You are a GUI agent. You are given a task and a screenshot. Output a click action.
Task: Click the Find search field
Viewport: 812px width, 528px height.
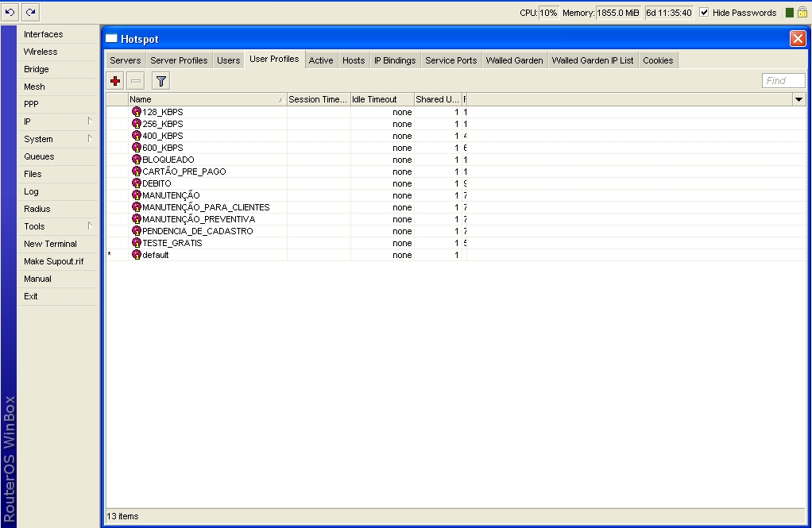(x=783, y=80)
